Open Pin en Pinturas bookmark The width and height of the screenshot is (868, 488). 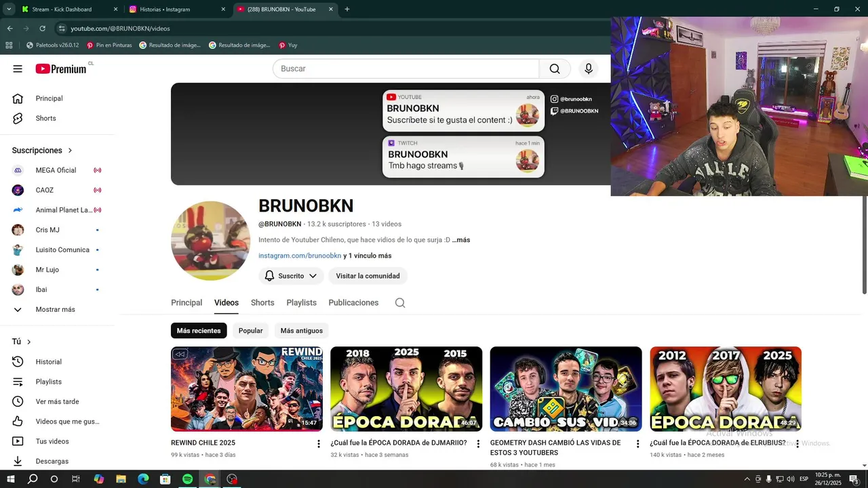[109, 45]
